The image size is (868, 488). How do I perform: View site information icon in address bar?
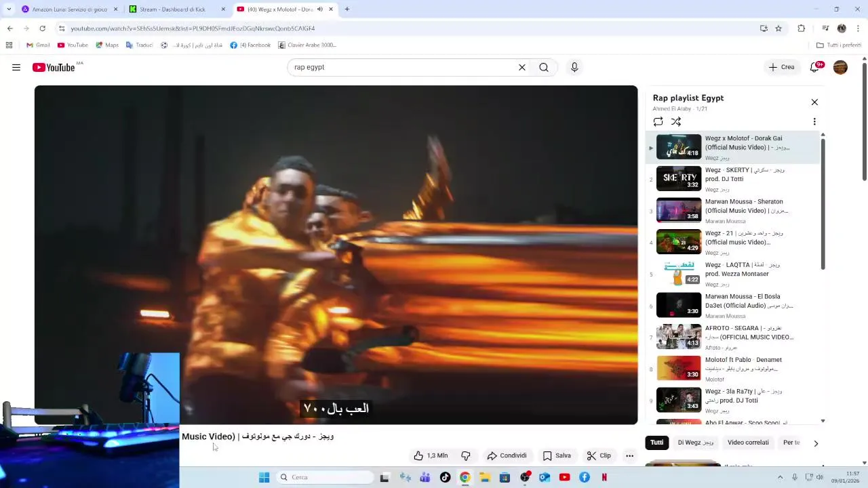62,28
